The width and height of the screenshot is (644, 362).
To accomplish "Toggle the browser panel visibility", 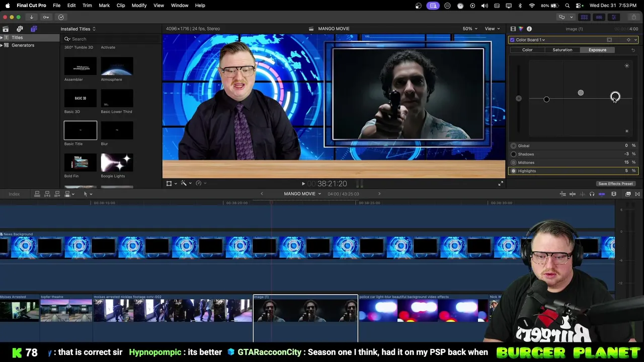I will point(584,17).
